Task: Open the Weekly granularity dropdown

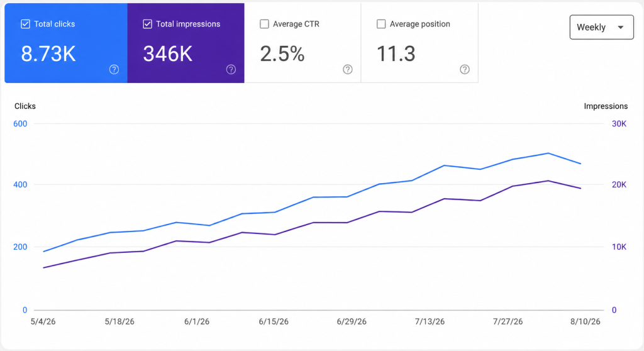Action: [x=601, y=27]
